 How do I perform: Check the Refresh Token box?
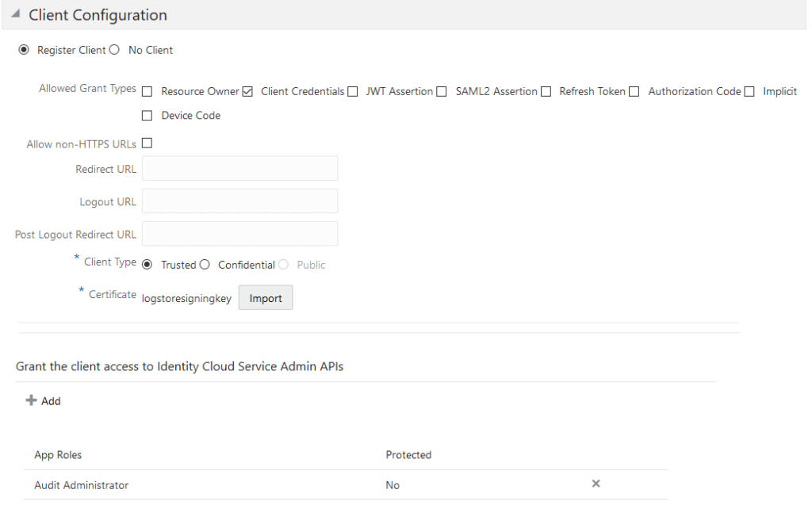[x=546, y=91]
